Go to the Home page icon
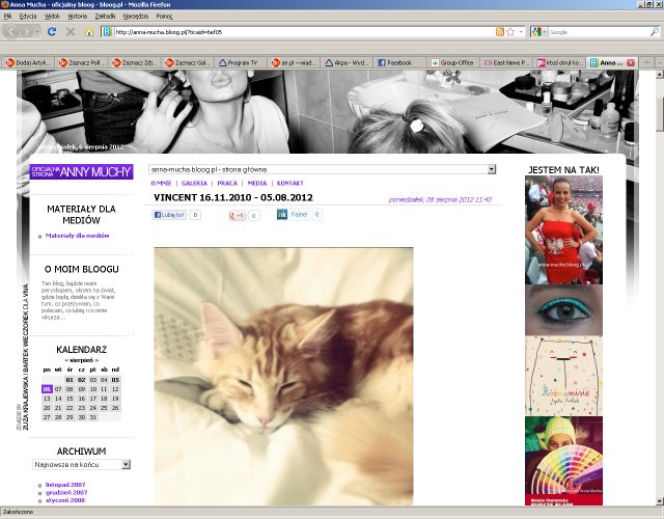Image resolution: width=664 pixels, height=519 pixels. click(89, 32)
